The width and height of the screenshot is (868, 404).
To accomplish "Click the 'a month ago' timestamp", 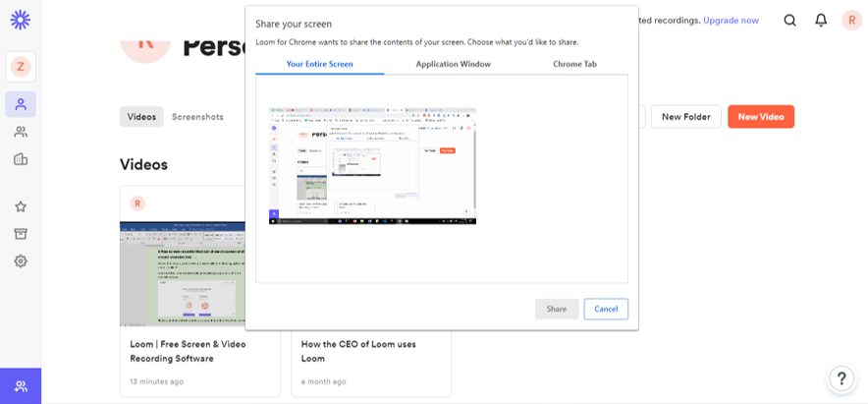I will [x=323, y=381].
